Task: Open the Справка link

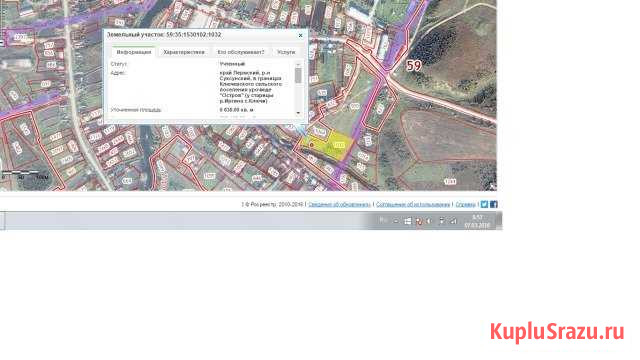Action: coord(465,204)
